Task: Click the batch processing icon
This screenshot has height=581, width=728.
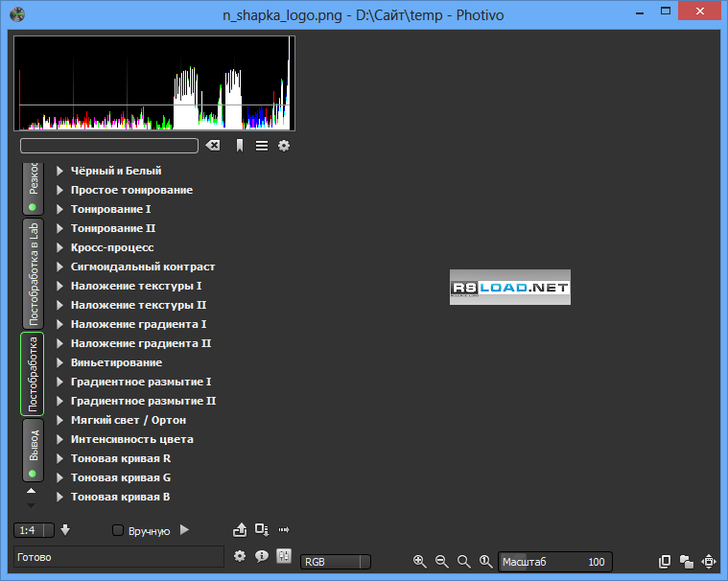Action: [262, 529]
